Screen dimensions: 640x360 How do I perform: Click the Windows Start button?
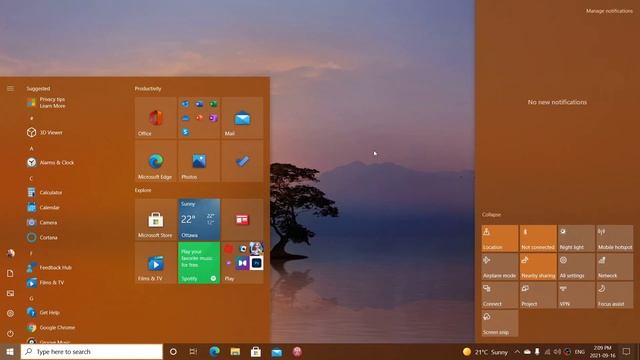click(10, 352)
